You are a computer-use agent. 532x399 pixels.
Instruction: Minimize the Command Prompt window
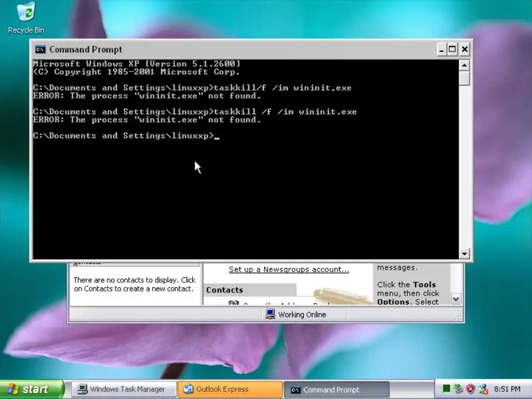point(441,49)
